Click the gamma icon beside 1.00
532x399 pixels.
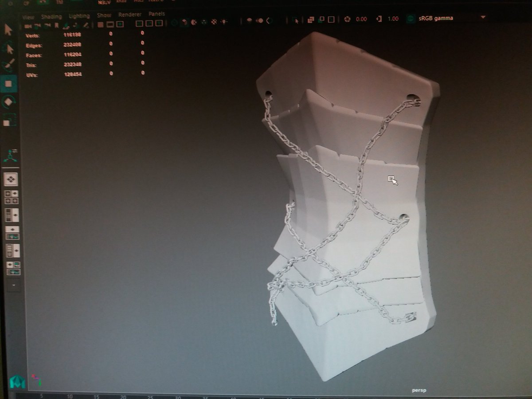379,19
